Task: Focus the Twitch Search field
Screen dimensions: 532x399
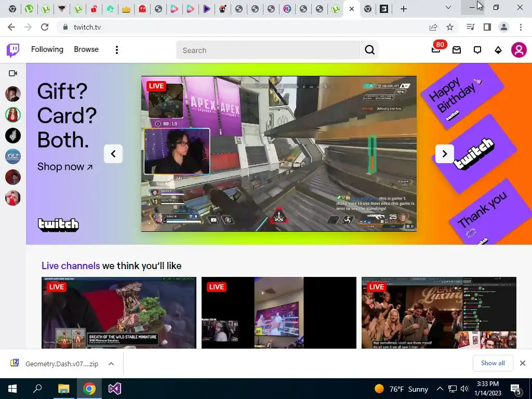Action: tap(268, 50)
